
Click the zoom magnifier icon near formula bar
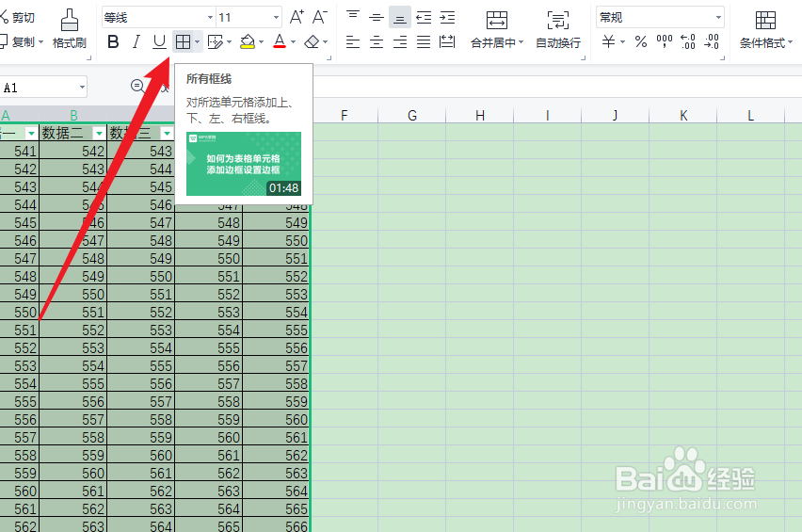click(x=137, y=86)
